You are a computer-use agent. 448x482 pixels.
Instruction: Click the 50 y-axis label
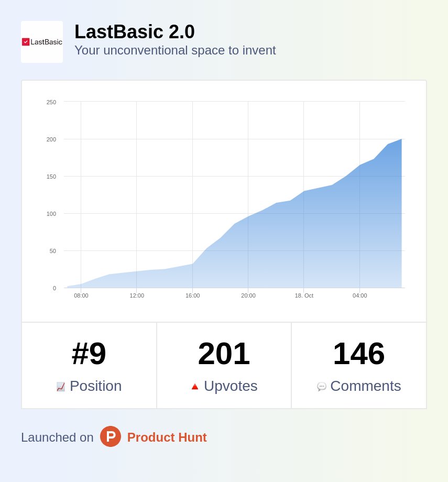pos(53,251)
